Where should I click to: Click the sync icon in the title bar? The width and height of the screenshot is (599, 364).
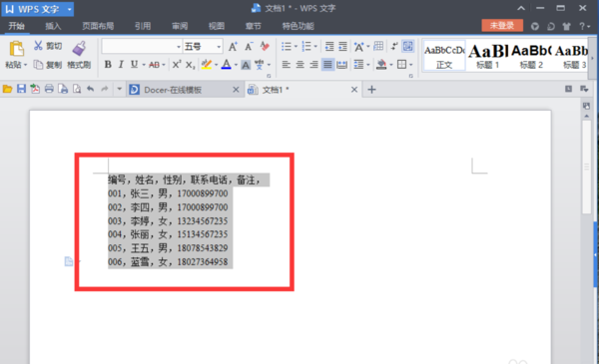pos(550,26)
